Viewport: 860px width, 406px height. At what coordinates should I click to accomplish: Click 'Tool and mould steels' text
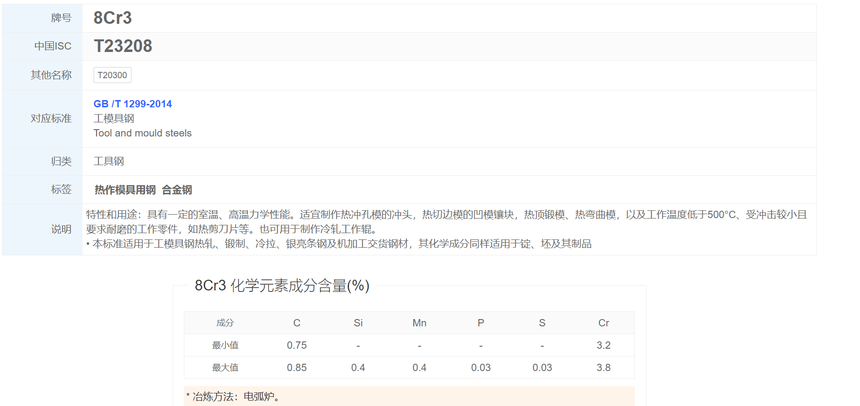point(142,133)
